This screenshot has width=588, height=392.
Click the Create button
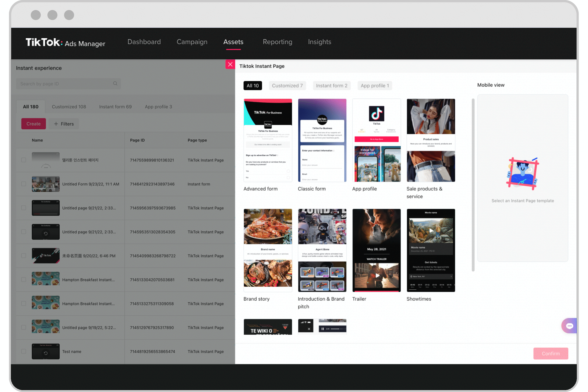pyautogui.click(x=34, y=124)
